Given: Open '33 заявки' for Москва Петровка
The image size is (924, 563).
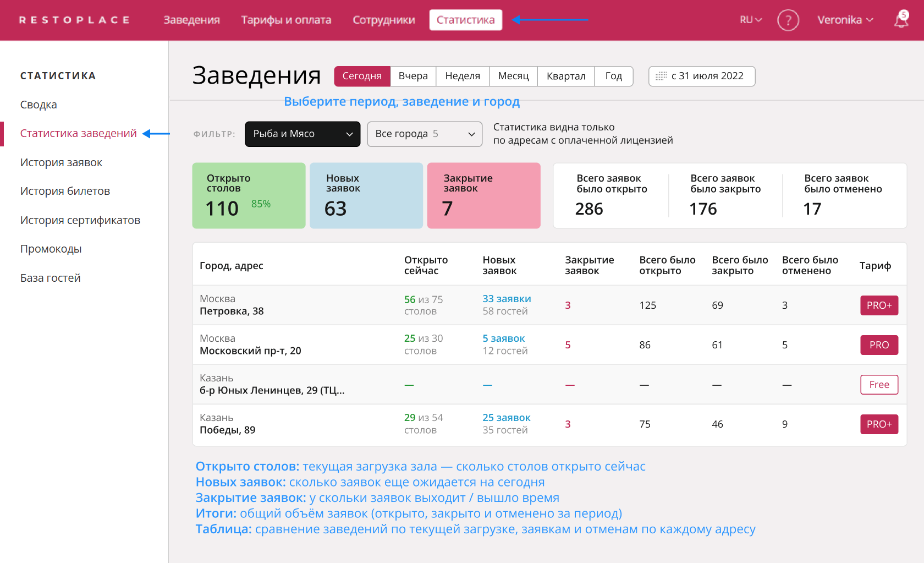Looking at the screenshot, I should point(507,298).
